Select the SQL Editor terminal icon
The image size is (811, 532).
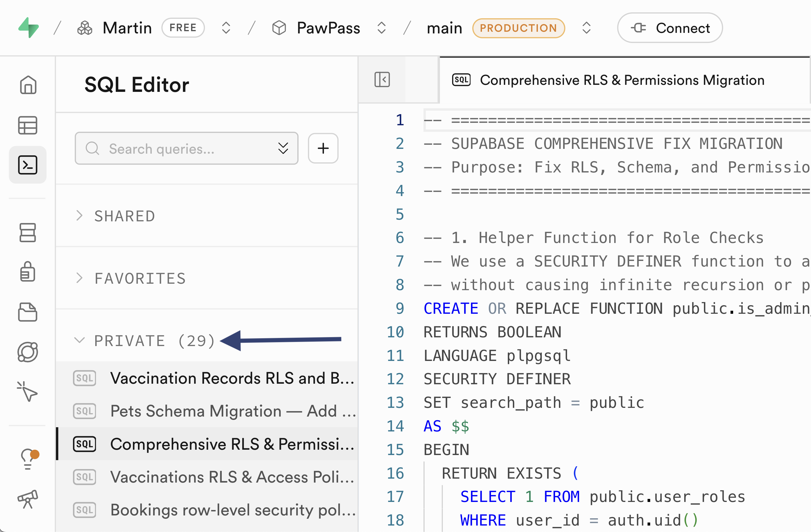[28, 165]
